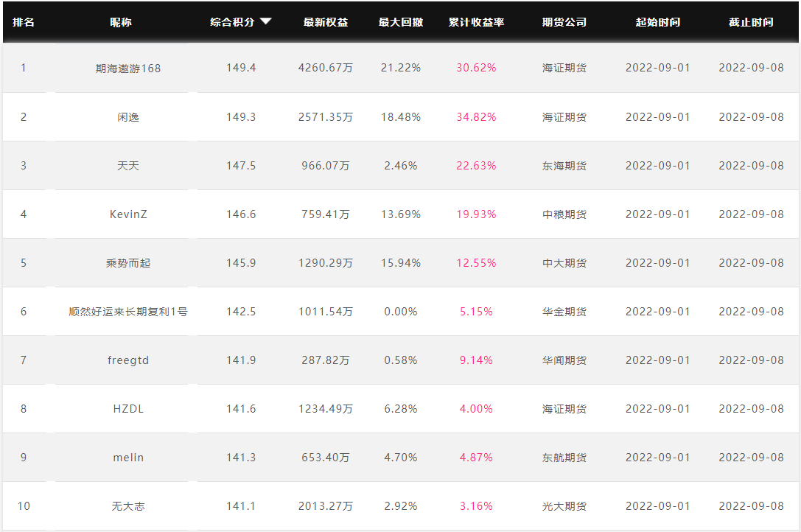Select nickname 期海遨游168
801x532 pixels.
click(x=128, y=68)
